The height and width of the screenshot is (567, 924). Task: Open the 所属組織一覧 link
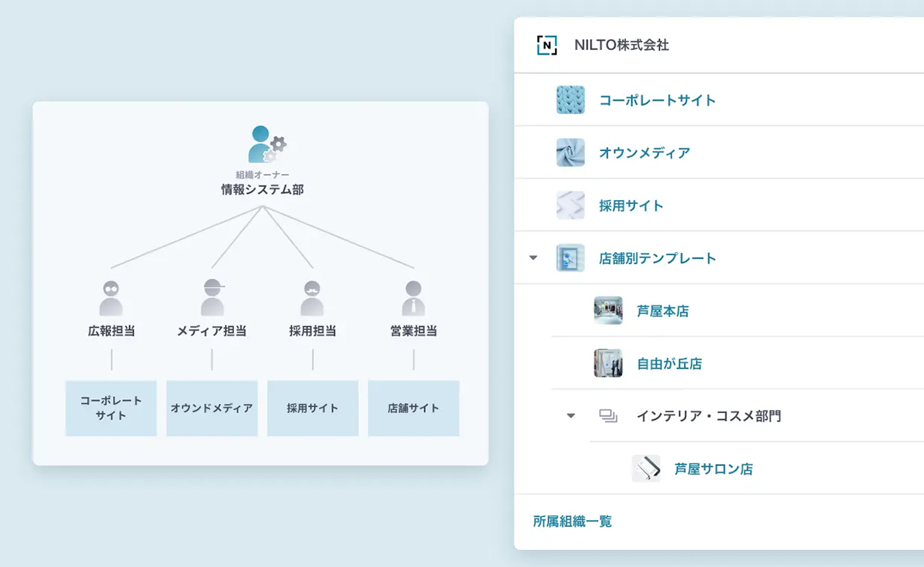coord(572,522)
